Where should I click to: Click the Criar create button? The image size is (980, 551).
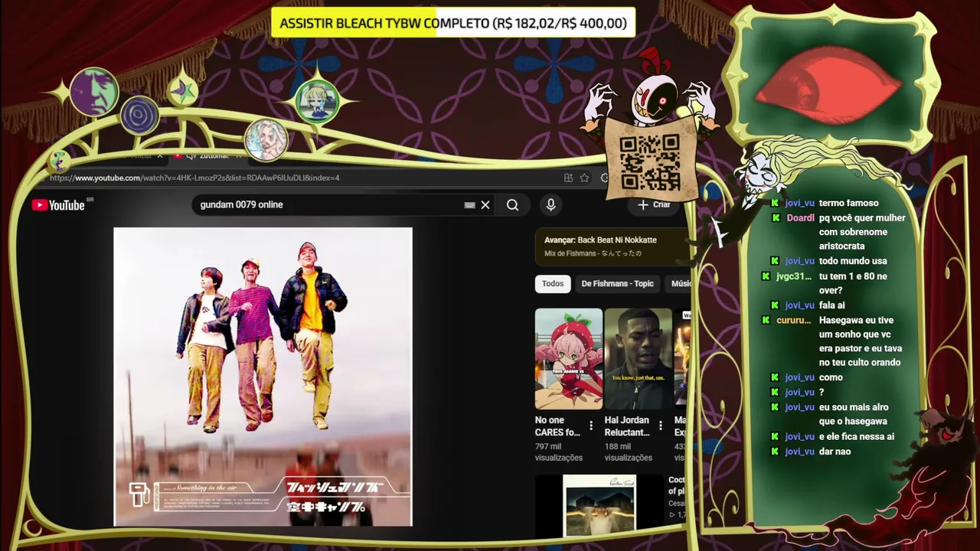click(654, 204)
